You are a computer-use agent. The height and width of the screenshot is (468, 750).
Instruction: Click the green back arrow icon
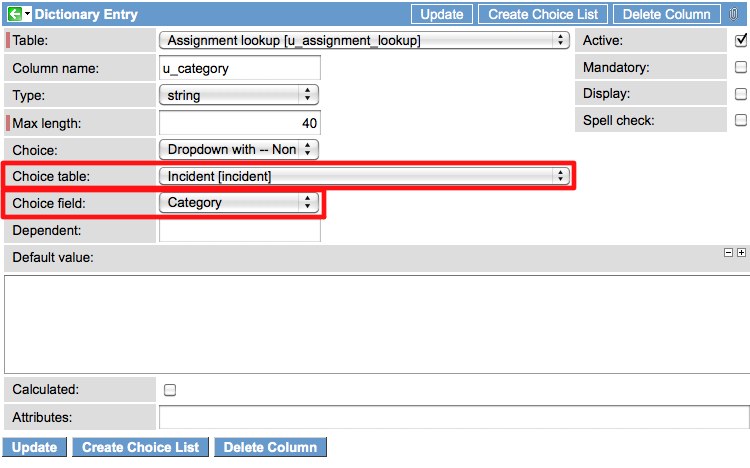(x=14, y=15)
